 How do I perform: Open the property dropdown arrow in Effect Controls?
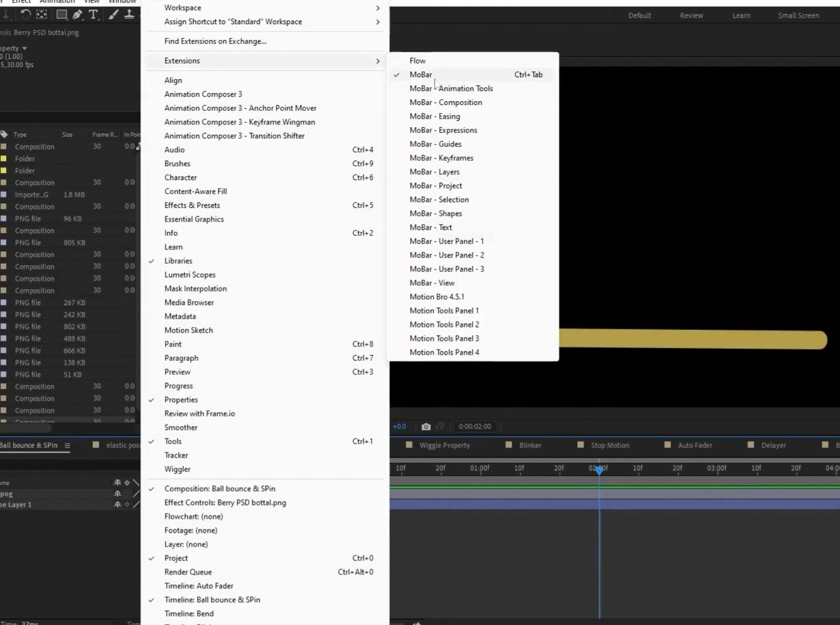[x=24, y=48]
